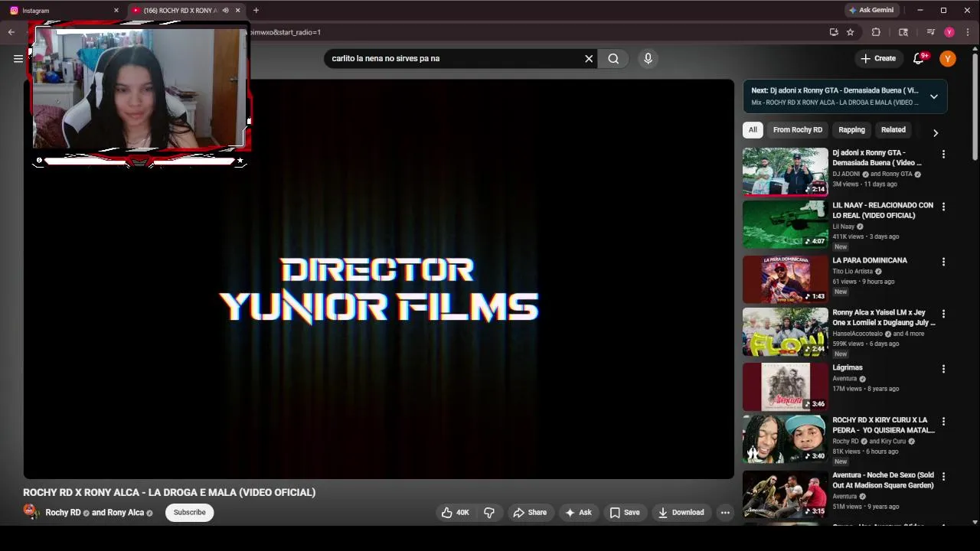Dislike the video with thumbs down

(x=489, y=513)
